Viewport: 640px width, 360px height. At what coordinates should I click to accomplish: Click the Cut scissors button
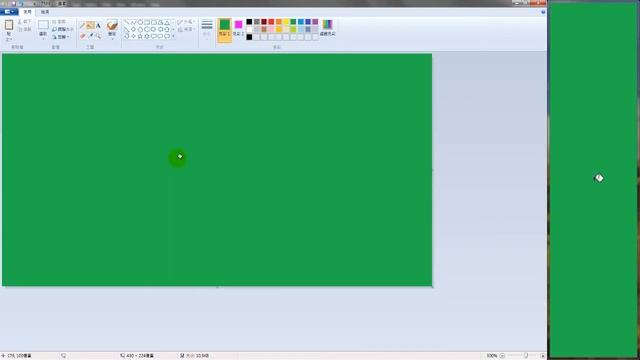[x=24, y=22]
